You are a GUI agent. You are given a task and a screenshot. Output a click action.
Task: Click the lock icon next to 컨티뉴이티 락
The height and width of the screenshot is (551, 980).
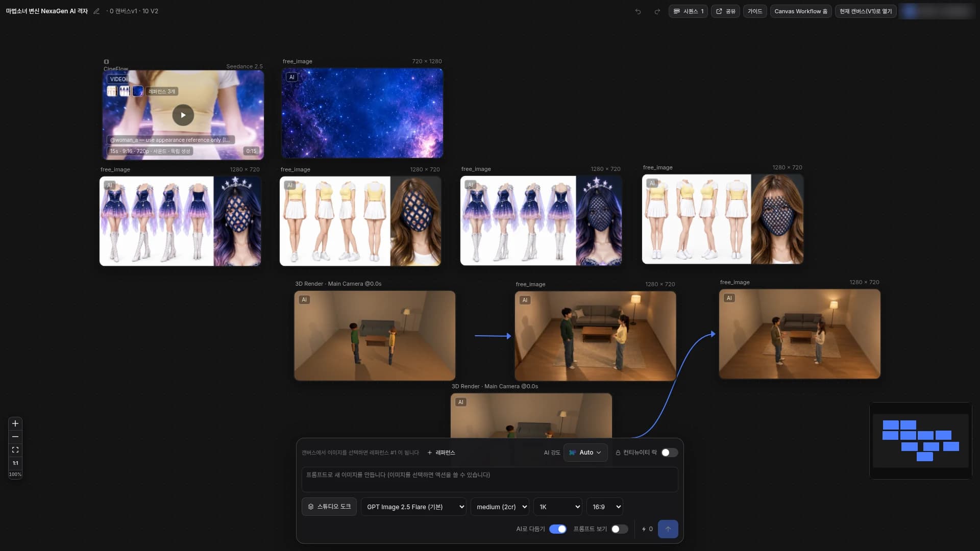tap(618, 453)
